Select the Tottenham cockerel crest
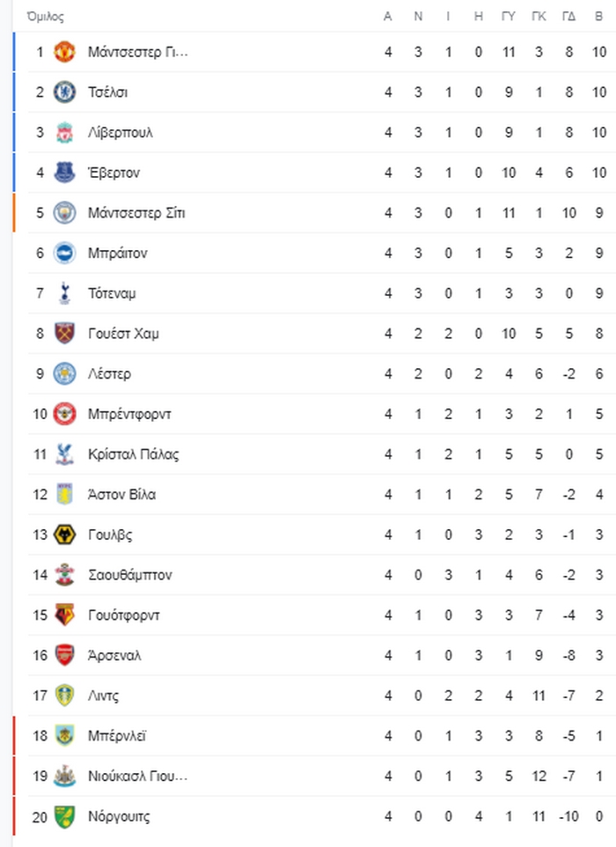 click(x=64, y=293)
